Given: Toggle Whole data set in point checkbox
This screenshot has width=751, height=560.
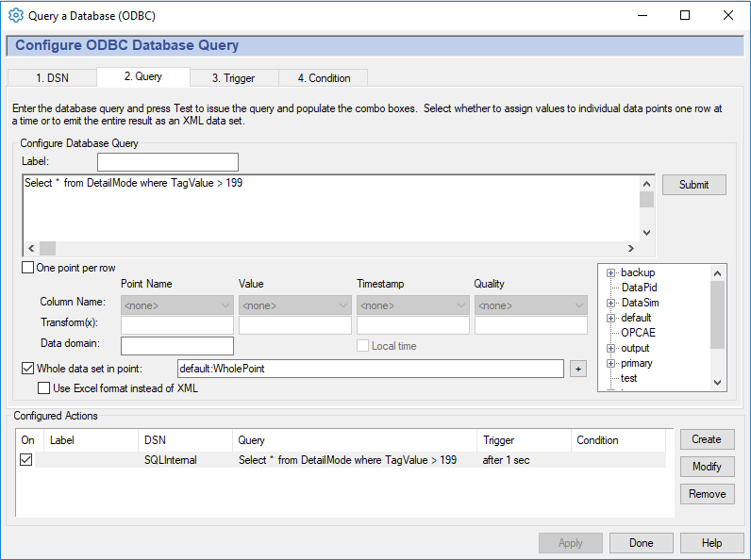Looking at the screenshot, I should pyautogui.click(x=27, y=369).
